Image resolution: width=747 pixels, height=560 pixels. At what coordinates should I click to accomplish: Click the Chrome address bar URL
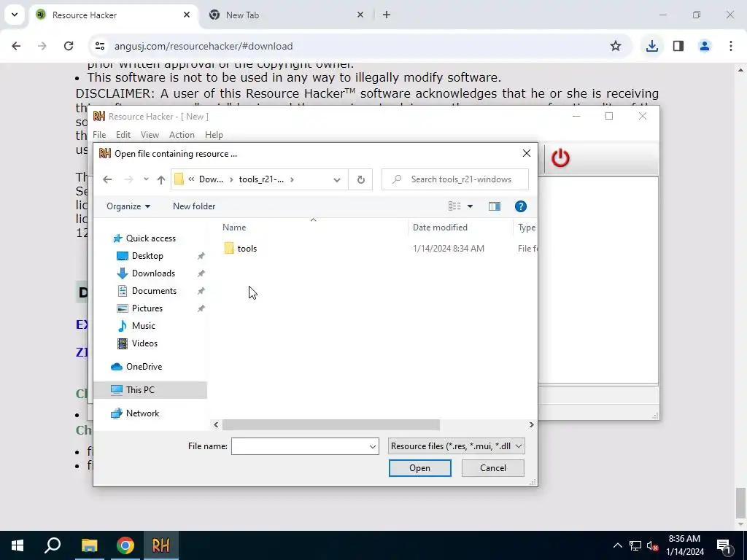[204, 46]
